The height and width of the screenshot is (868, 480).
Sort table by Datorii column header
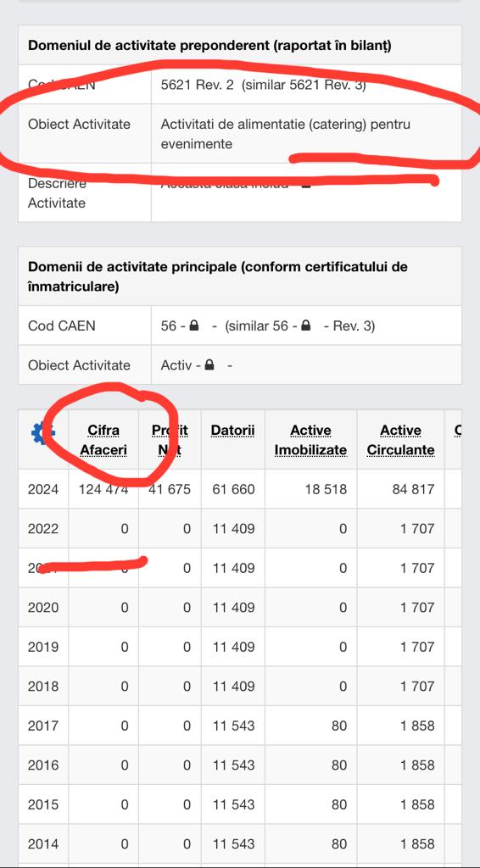[233, 431]
